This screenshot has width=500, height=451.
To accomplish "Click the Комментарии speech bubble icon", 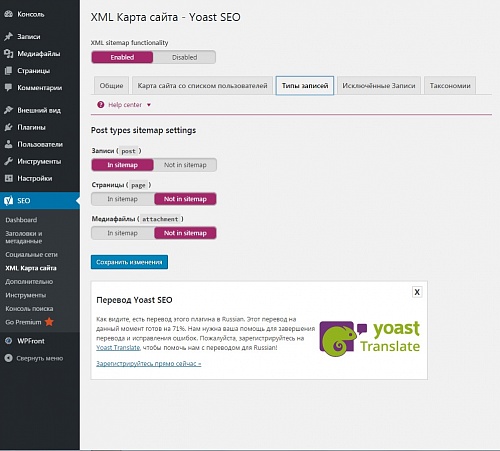I will (8, 87).
